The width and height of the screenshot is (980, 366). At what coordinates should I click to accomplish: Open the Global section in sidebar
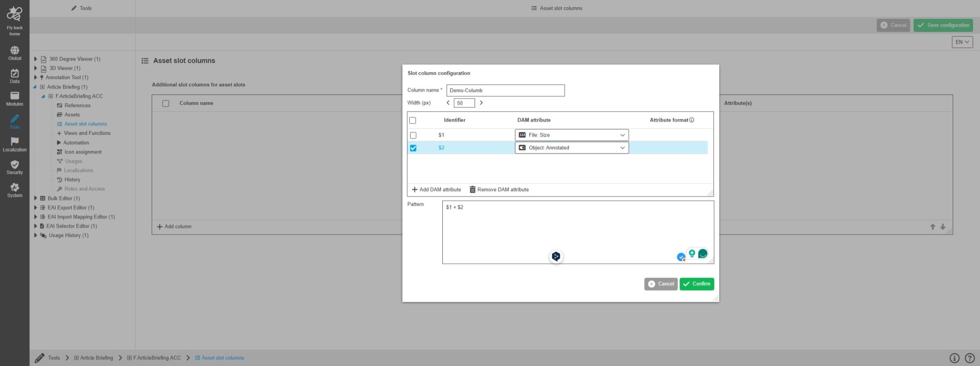point(15,53)
